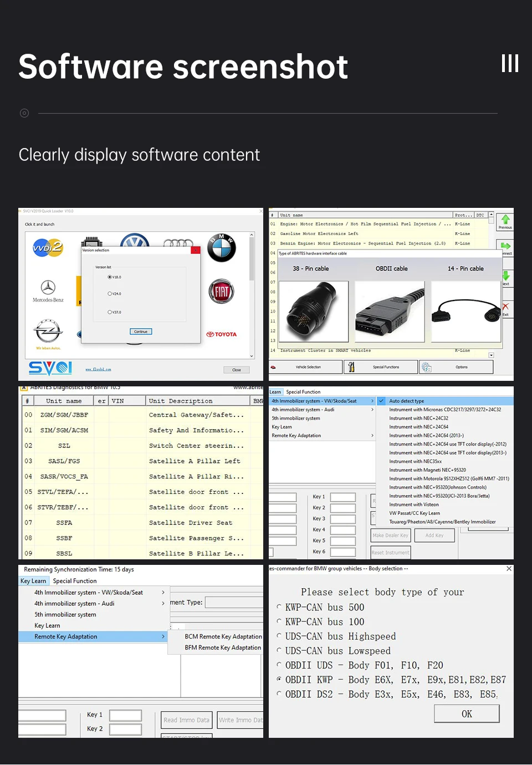The height and width of the screenshot is (765, 532).
Task: Select Instrument with Visteon entry
Action: click(414, 504)
